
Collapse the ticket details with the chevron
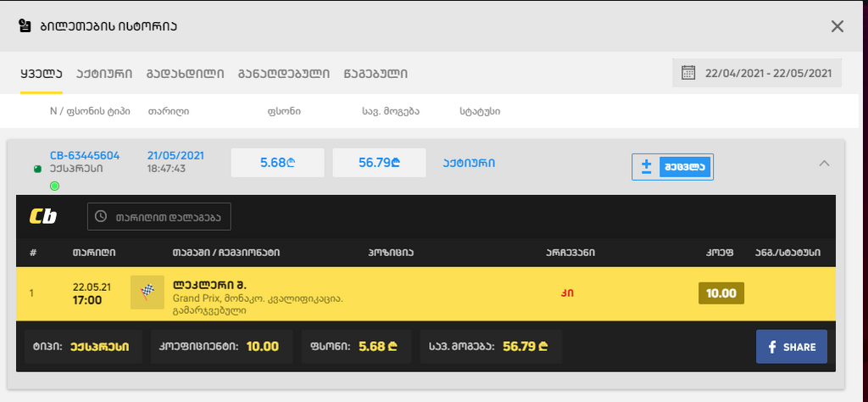824,164
